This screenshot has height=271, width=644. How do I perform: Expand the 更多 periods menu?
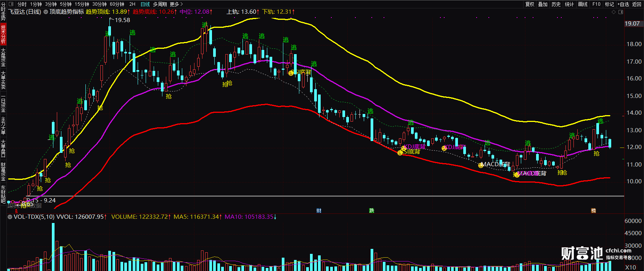pos(176,4)
